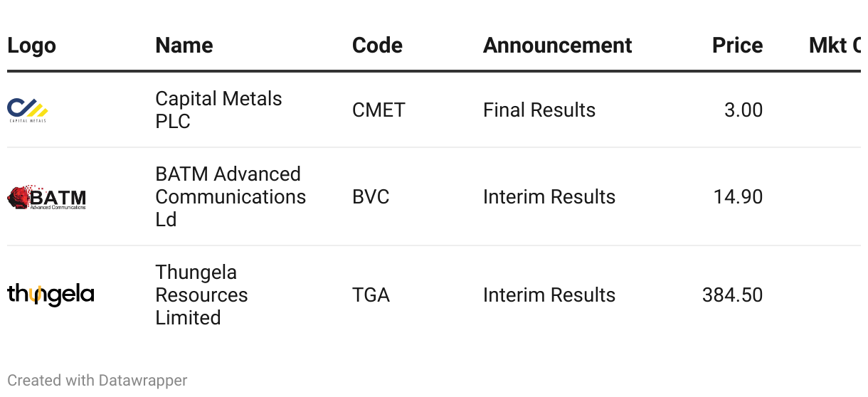Screen dimensions: 868x397
Task: Select Thungela Resources Limited name cell
Action: (201, 295)
